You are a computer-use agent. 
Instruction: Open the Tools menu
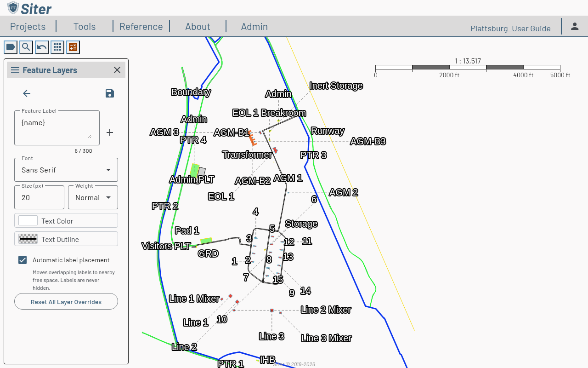click(x=85, y=27)
